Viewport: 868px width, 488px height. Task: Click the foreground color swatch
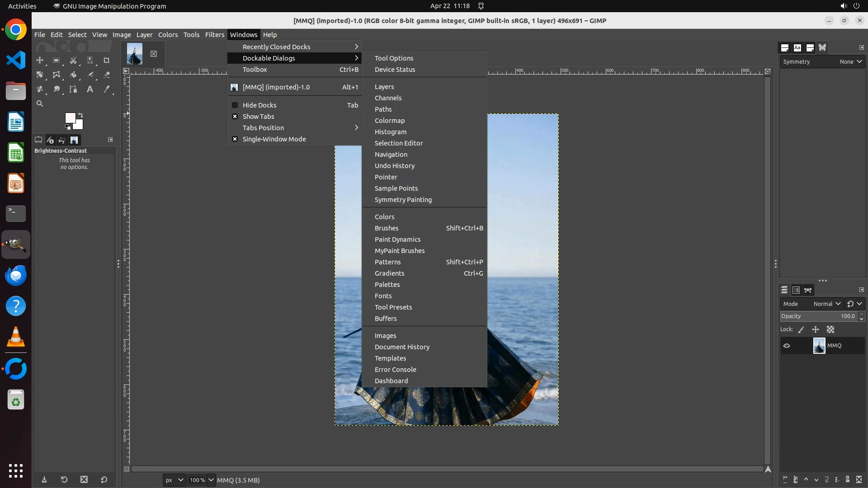click(70, 118)
